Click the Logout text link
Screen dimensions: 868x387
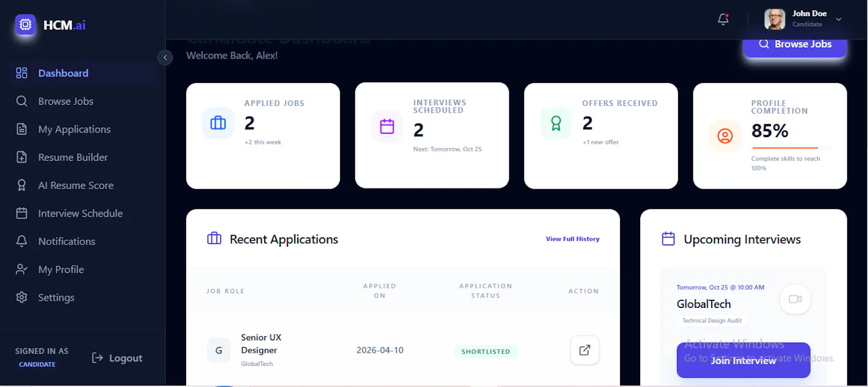[126, 358]
